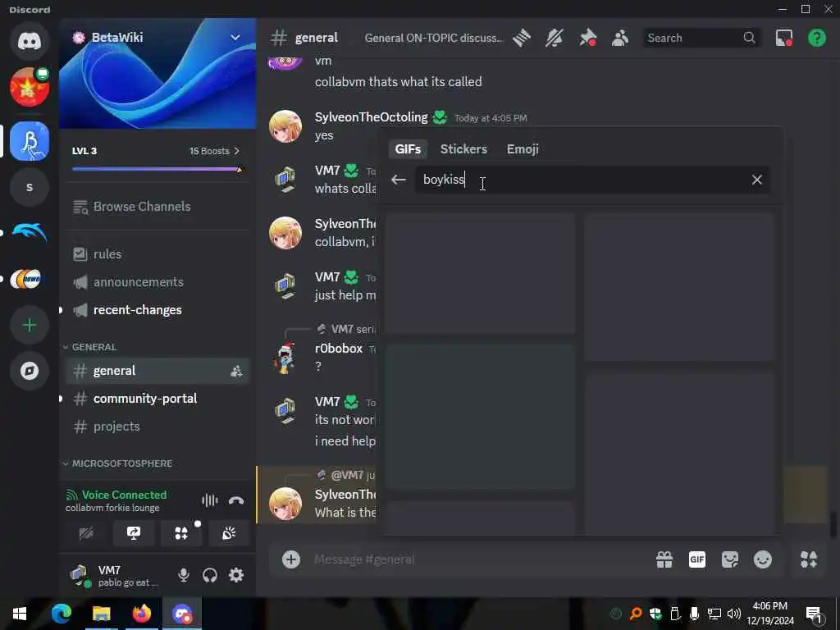840x630 pixels.
Task: Click the Add a Server plus icon
Action: [30, 325]
